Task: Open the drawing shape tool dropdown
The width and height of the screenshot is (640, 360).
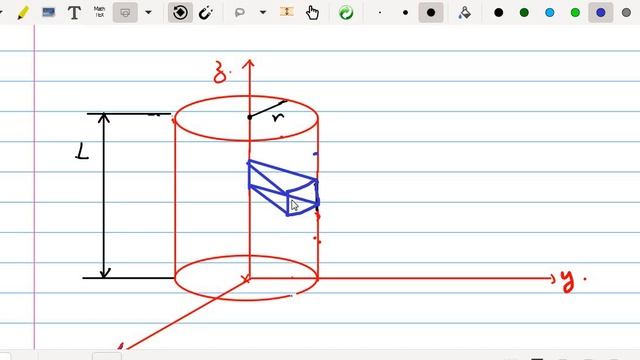Action: coord(149,13)
